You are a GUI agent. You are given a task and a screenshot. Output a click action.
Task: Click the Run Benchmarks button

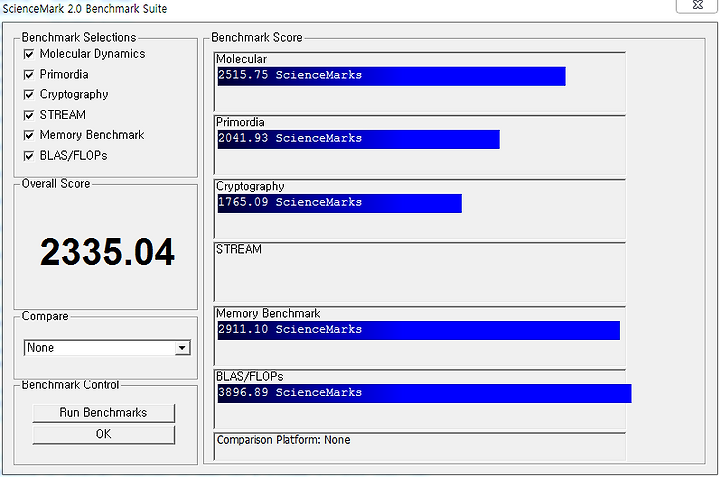[x=103, y=413]
